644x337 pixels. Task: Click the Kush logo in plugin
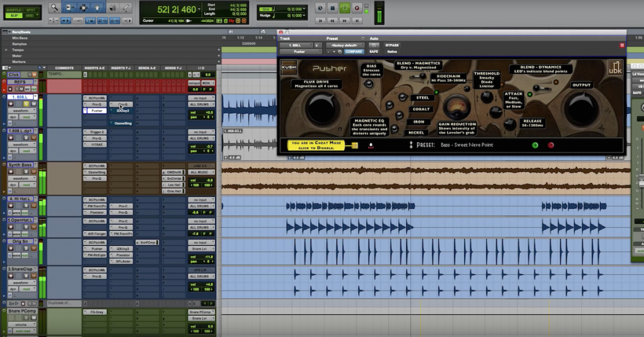point(289,67)
